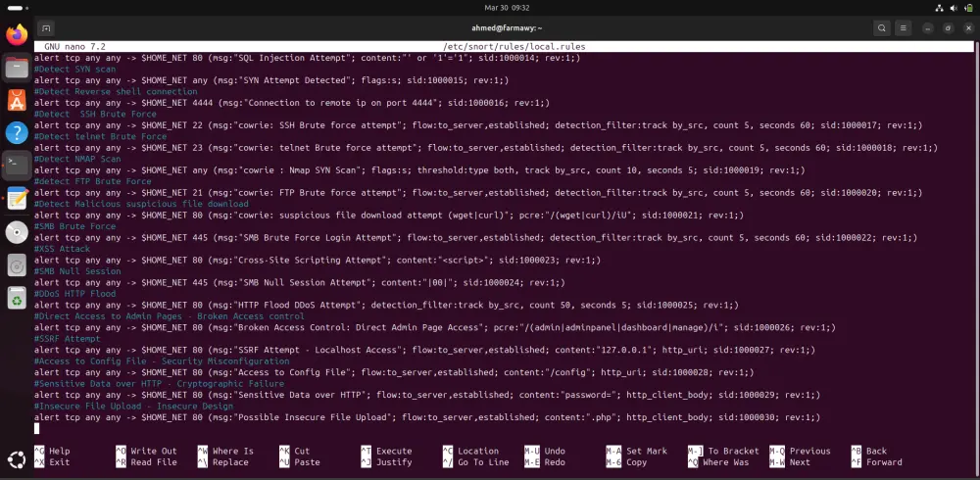Click the battery status icon
This screenshot has height=480, width=980.
tap(968, 8)
